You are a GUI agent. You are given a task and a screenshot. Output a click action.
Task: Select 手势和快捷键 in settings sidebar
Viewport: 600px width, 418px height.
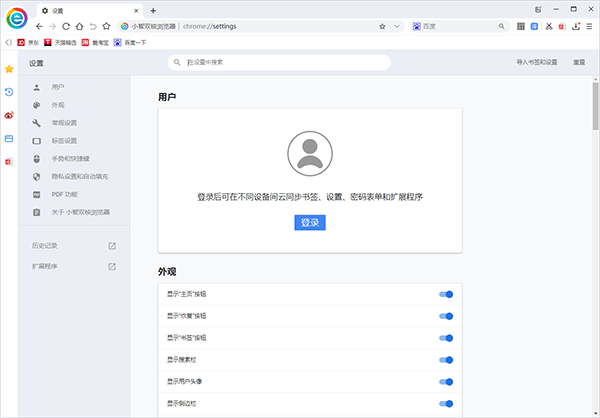pyautogui.click(x=70, y=158)
